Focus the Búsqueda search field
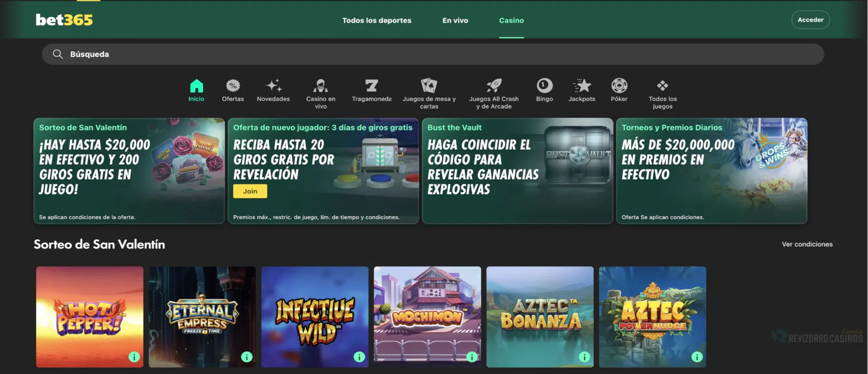 click(433, 54)
